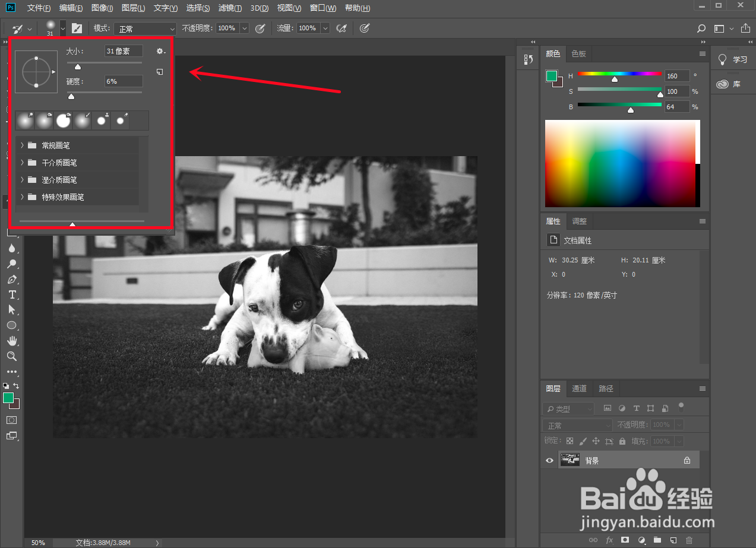Lock position move icon
The image size is (756, 548).
pos(596,441)
